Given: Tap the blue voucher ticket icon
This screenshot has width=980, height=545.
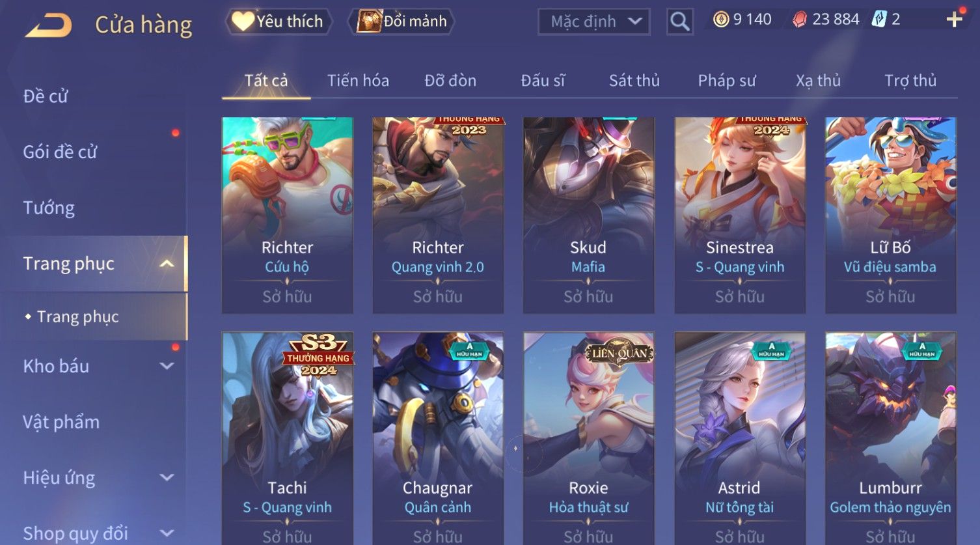Looking at the screenshot, I should pyautogui.click(x=879, y=20).
